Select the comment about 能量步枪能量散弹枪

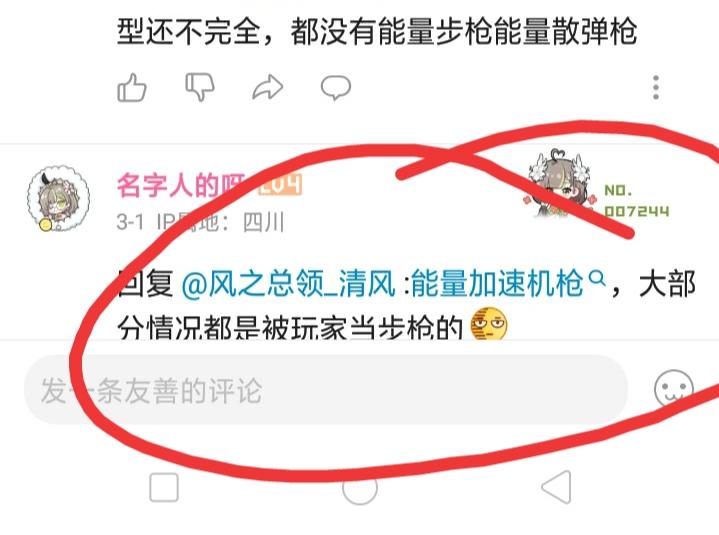pyautogui.click(x=377, y=31)
